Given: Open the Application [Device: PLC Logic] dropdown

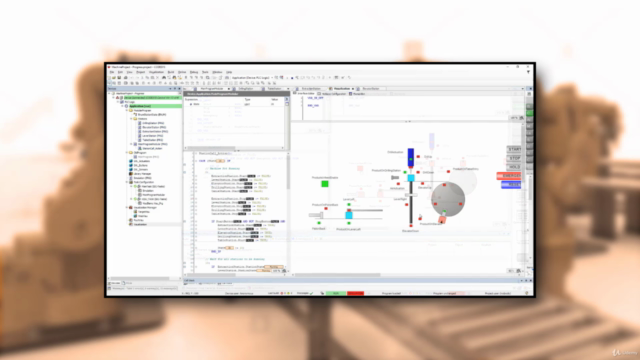Looking at the screenshot, I should point(251,78).
